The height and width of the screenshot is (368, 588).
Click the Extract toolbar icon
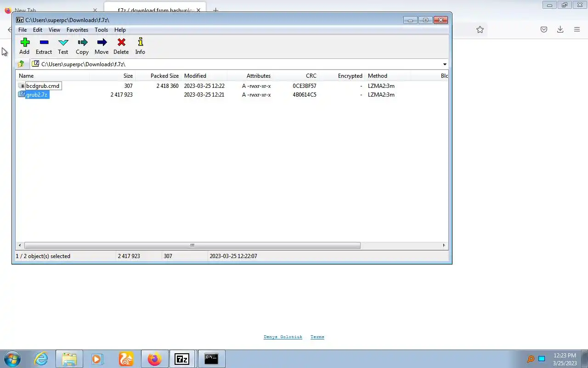click(44, 42)
